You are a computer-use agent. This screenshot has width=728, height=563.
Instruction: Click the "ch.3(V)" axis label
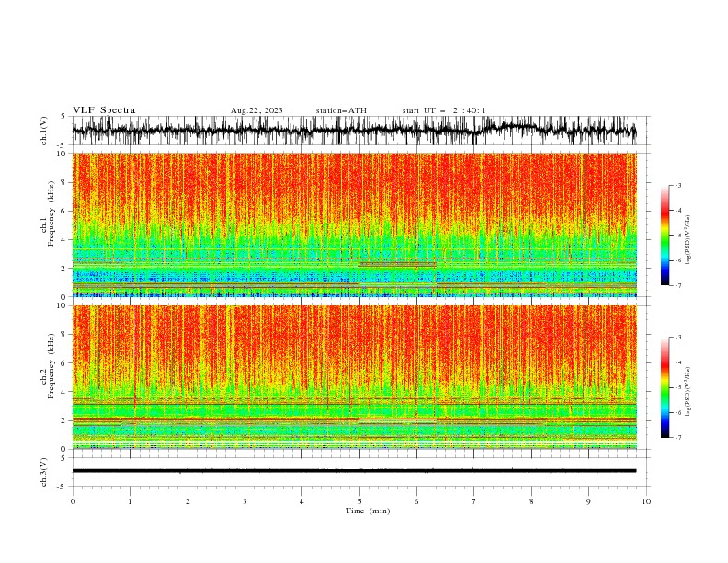tap(44, 472)
